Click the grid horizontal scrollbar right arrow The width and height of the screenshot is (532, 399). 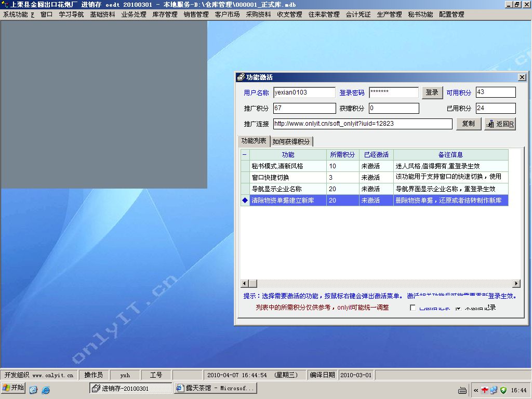pos(516,284)
